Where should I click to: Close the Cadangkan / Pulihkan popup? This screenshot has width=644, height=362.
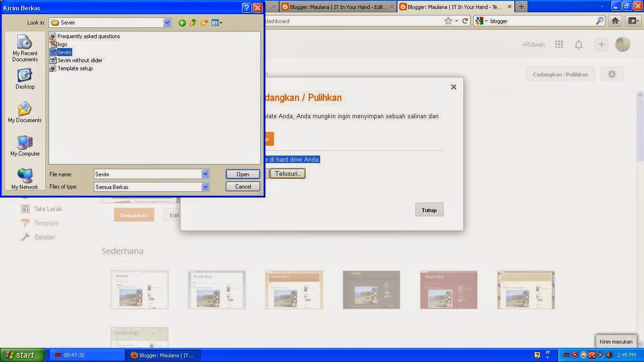[x=454, y=87]
